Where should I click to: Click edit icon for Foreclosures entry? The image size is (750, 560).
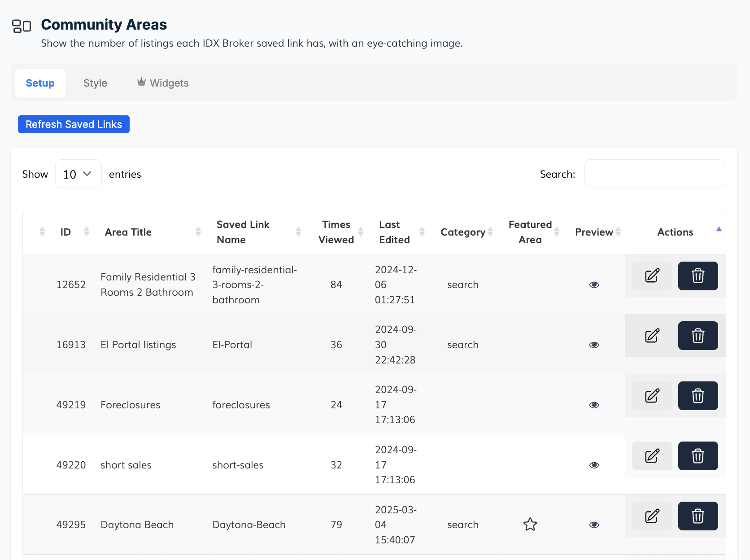click(x=652, y=396)
